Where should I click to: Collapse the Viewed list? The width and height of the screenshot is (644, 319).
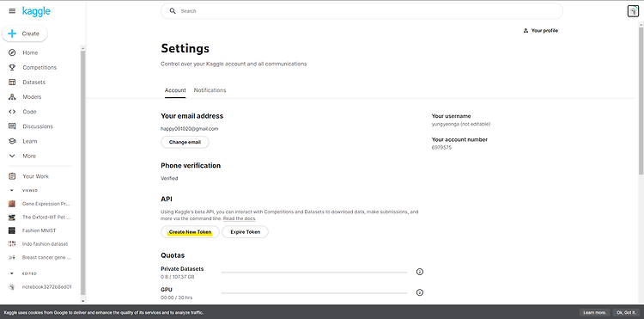click(x=12, y=191)
